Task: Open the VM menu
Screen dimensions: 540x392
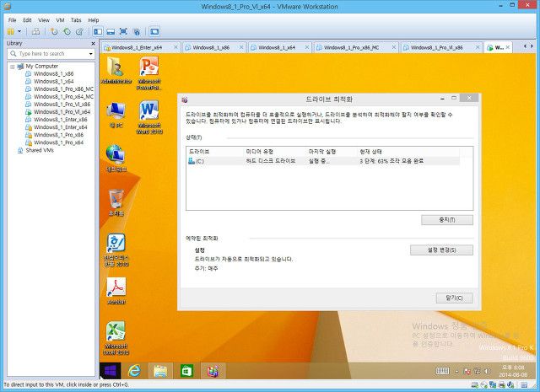Action: 60,20
